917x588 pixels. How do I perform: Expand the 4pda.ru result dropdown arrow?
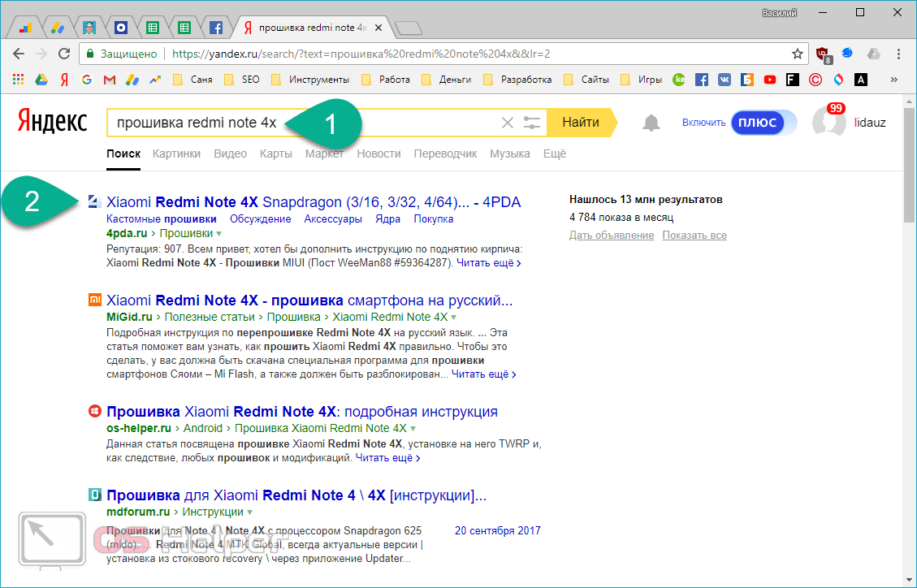219,234
